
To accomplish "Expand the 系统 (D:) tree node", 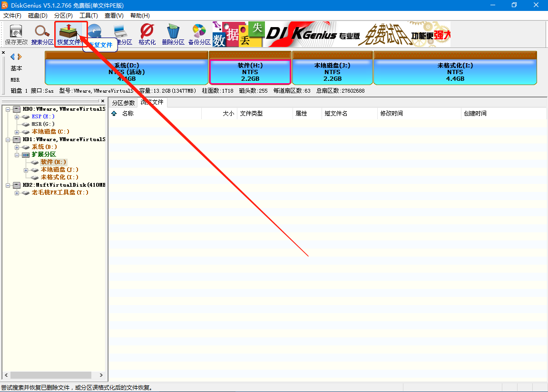I will coord(17,147).
